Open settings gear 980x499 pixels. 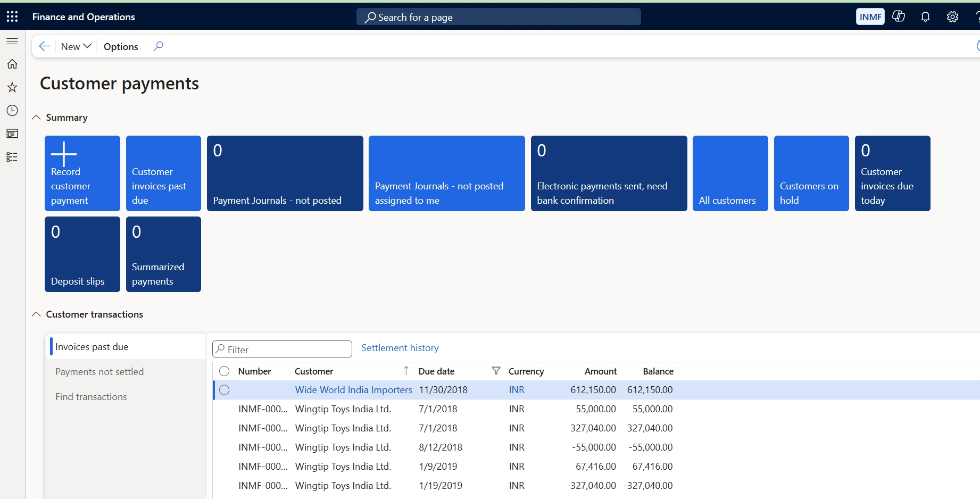pyautogui.click(x=952, y=16)
